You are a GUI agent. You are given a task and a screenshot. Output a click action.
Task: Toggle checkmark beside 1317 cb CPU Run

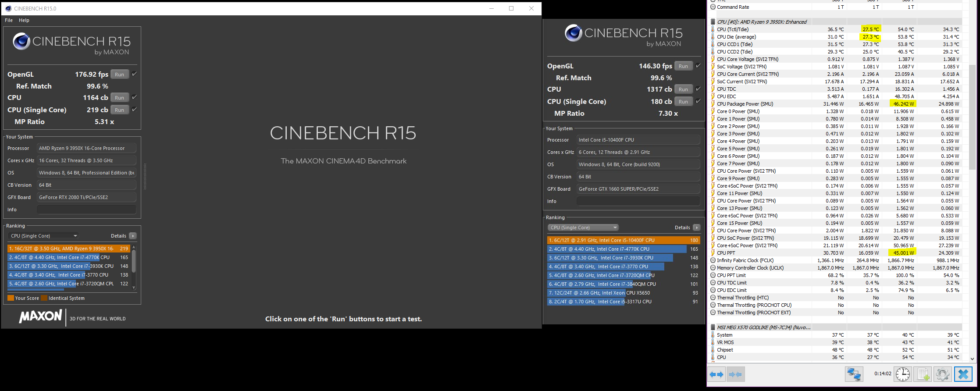pyautogui.click(x=698, y=89)
